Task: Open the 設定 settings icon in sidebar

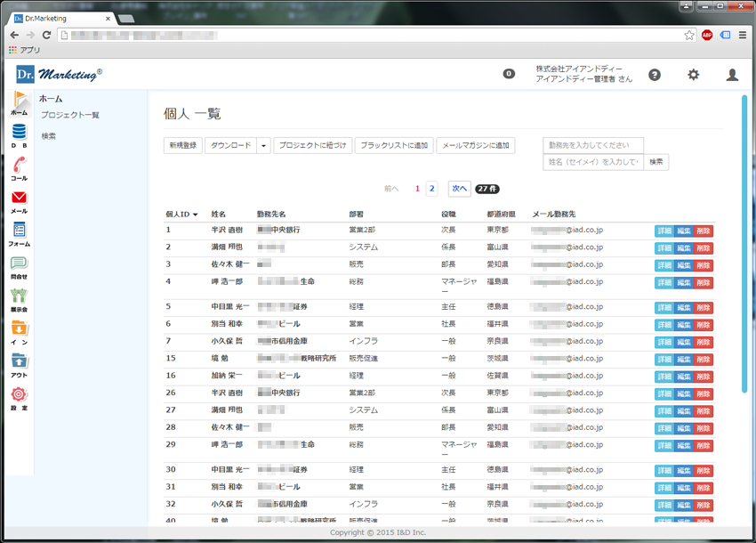Action: (19, 397)
